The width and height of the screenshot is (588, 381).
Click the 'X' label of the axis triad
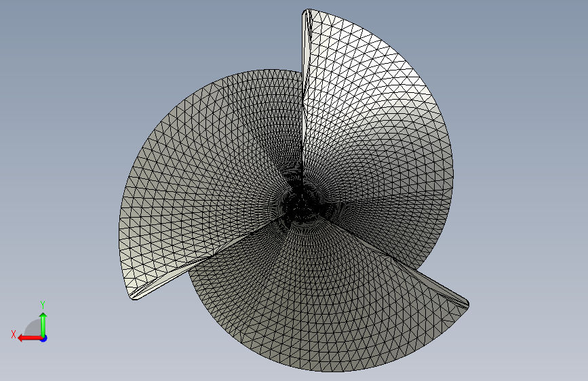pos(14,334)
